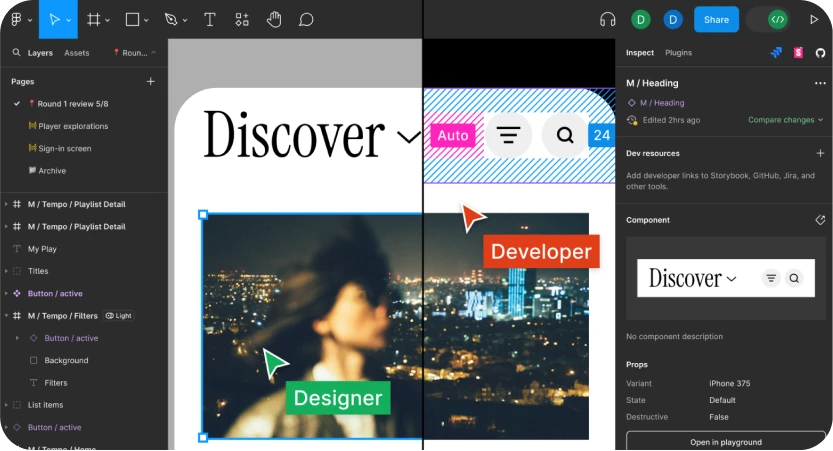Choose the Text tool
Screen dimensions: 833x451
click(x=209, y=19)
